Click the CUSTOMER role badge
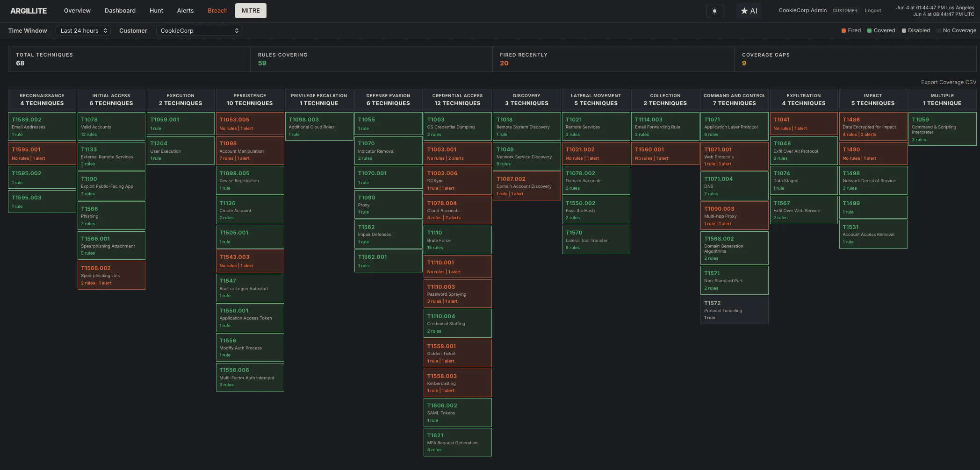 (845, 10)
